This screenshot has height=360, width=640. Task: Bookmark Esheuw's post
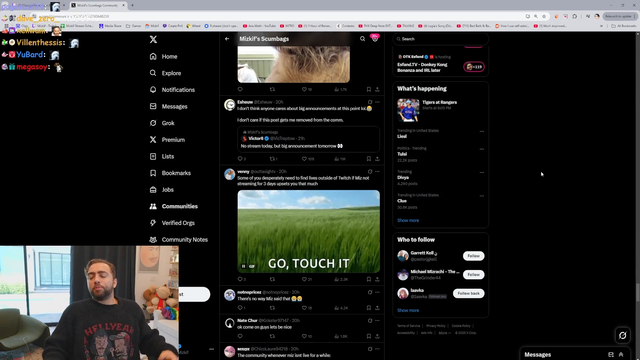pos(369,159)
